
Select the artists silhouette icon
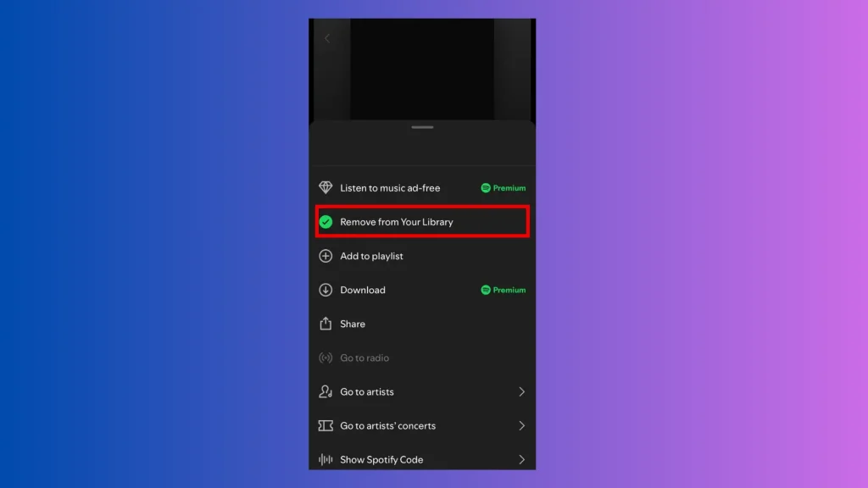pos(325,391)
